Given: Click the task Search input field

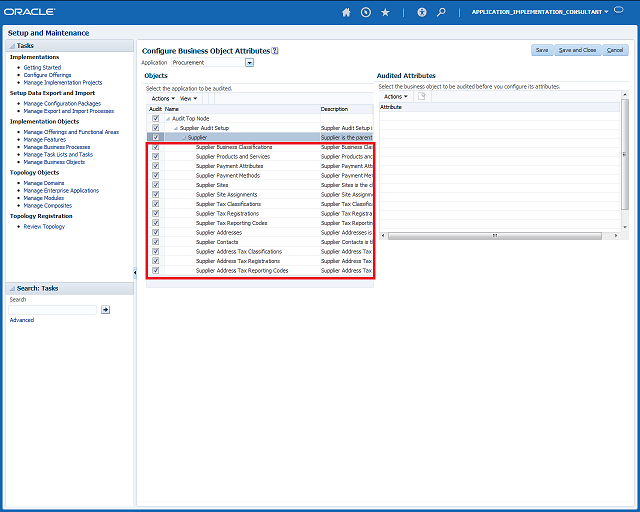Looking at the screenshot, I should pos(53,309).
